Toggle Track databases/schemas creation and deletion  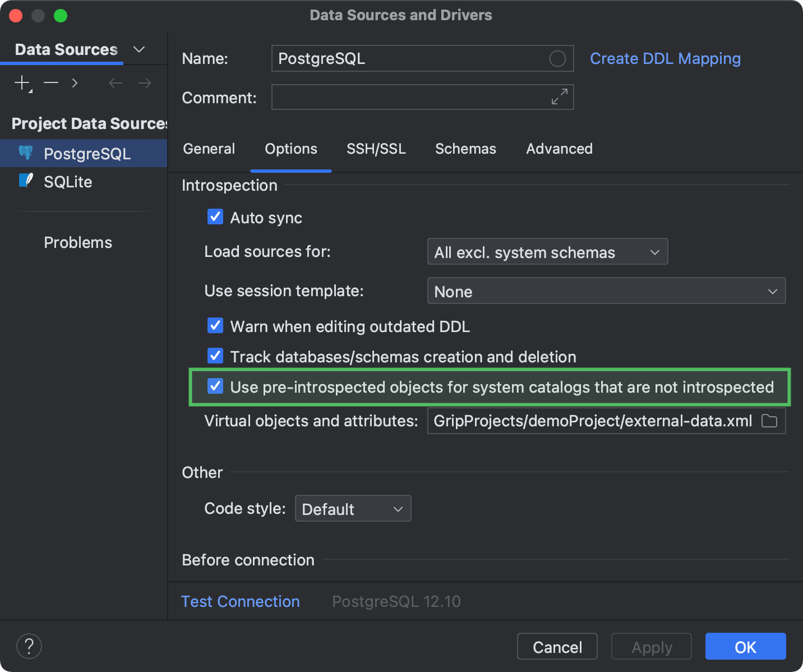point(215,356)
